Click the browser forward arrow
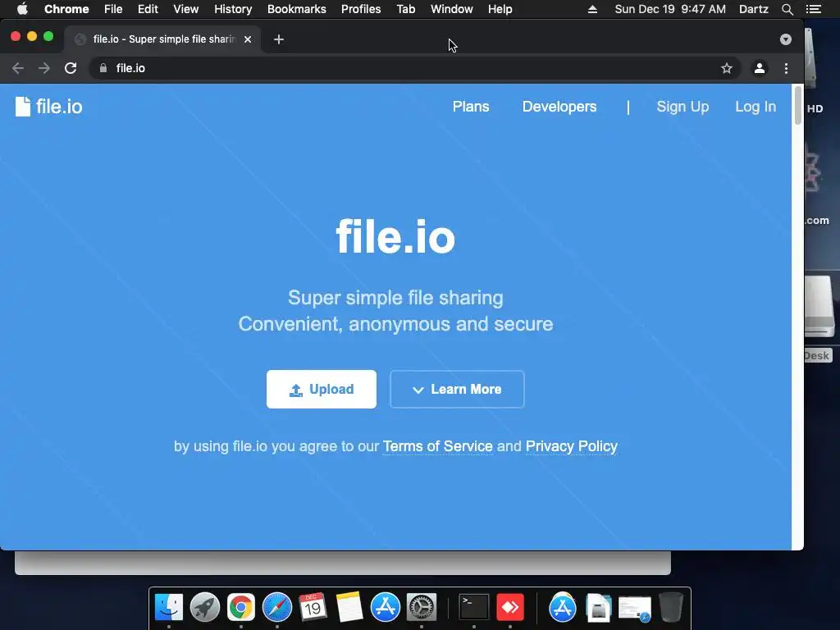Image resolution: width=840 pixels, height=630 pixels. (x=44, y=68)
